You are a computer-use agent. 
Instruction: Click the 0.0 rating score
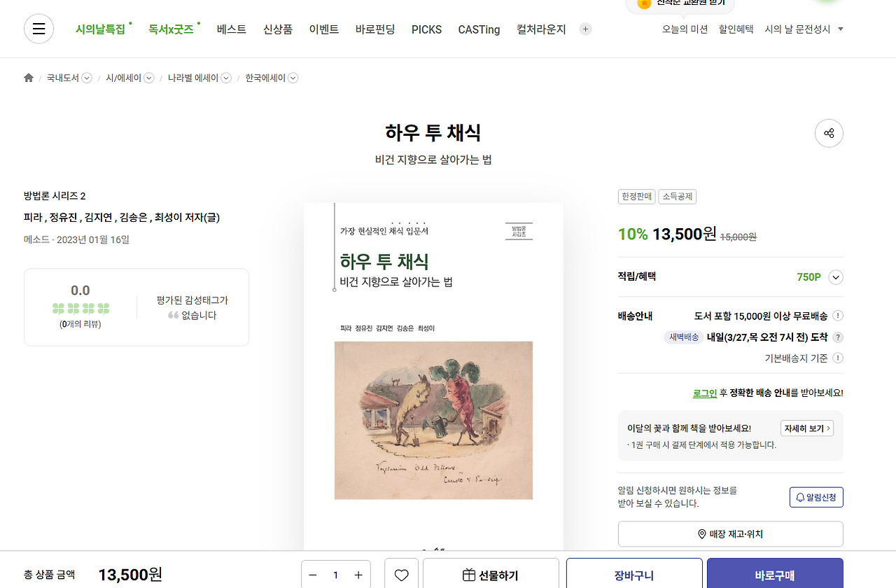[x=80, y=290]
